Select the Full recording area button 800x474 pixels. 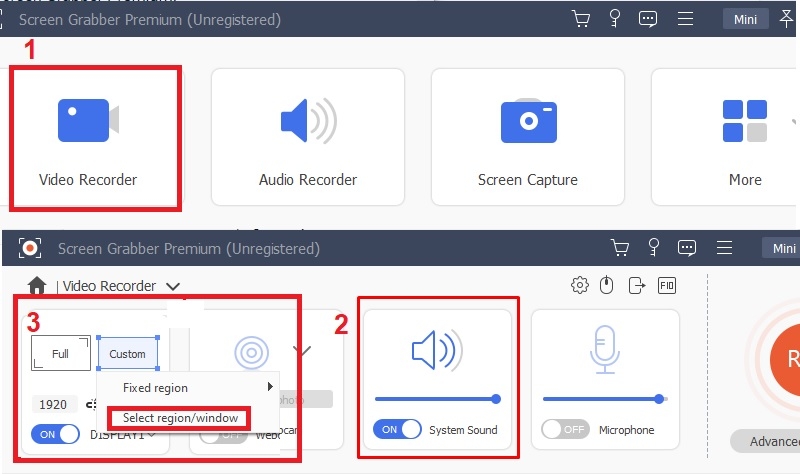click(60, 353)
